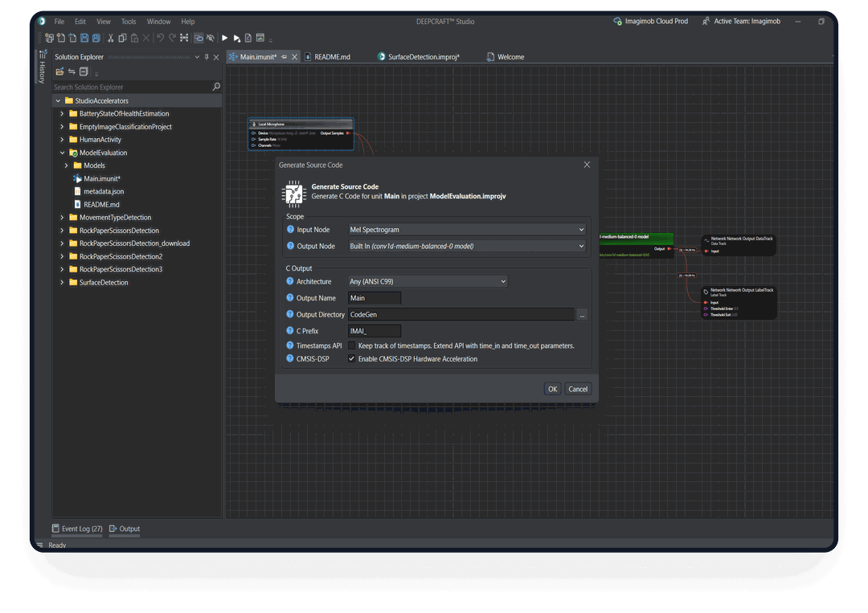Screen dimensions: 868x613
Task: Expand the HumanActivity folder
Action: (62, 140)
